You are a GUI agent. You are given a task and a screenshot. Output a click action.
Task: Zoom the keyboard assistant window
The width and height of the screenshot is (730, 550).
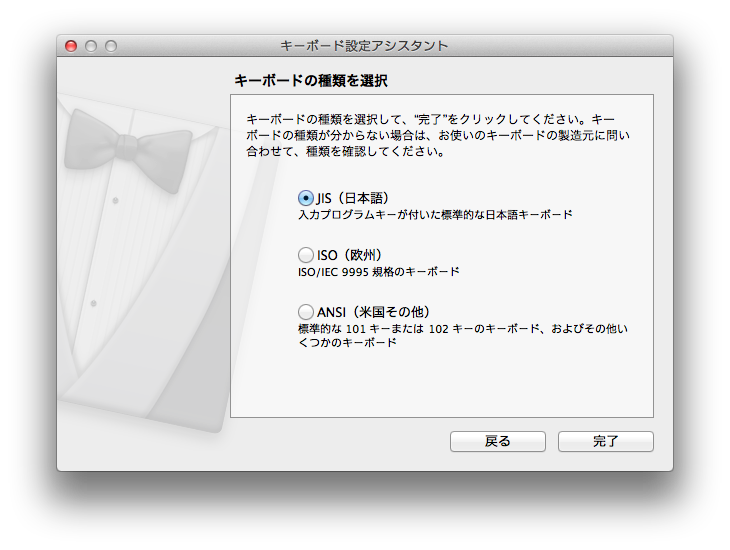tap(111, 46)
